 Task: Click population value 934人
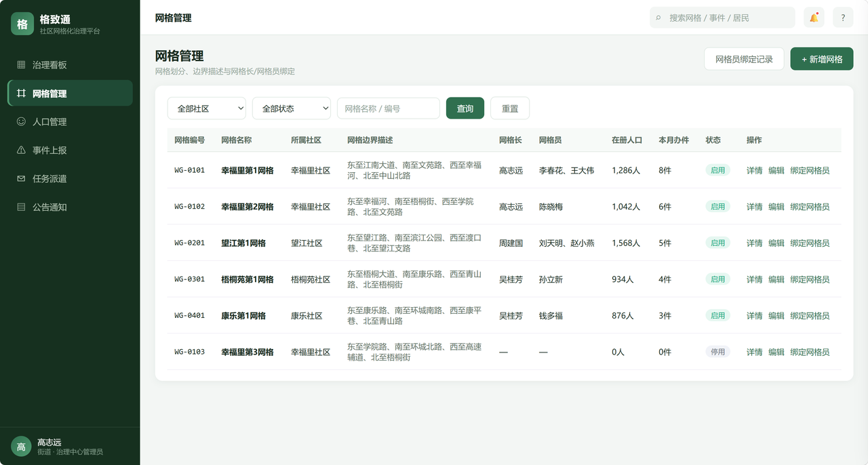pyautogui.click(x=623, y=279)
